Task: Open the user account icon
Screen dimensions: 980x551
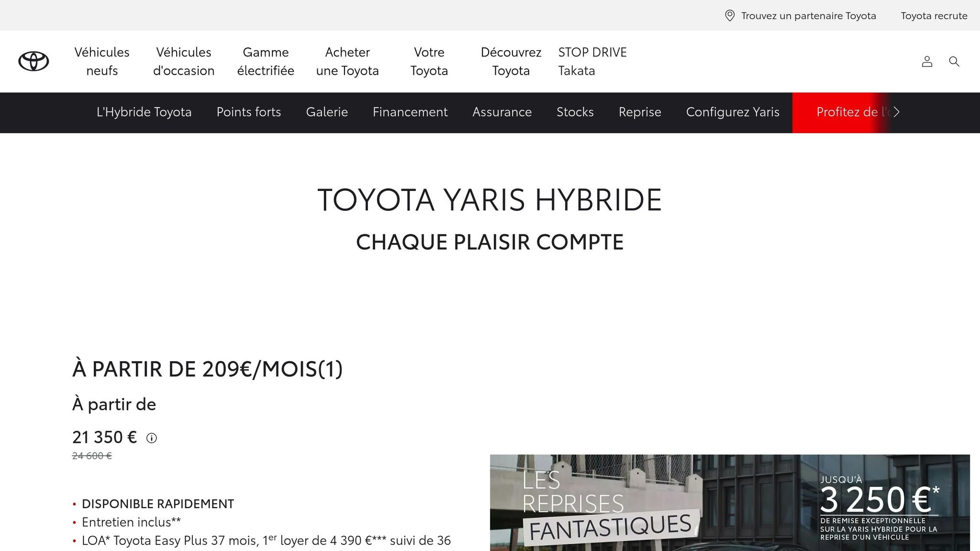Action: pyautogui.click(x=927, y=61)
